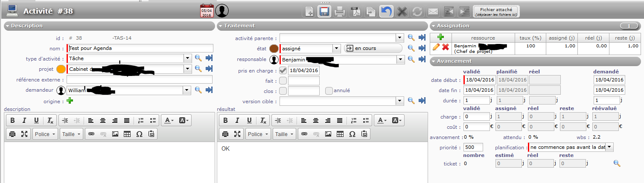The height and width of the screenshot is (183, 644).
Task: Search activité parente with the magnifier icon
Action: point(411,38)
